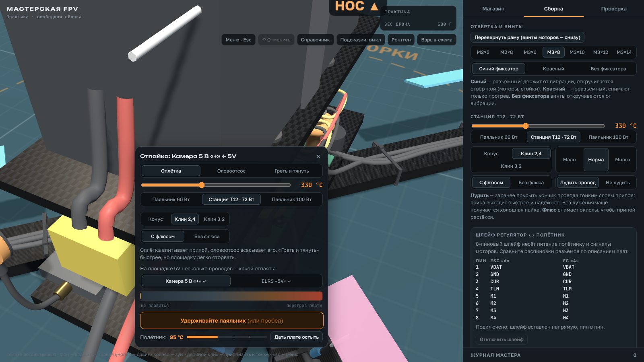Image resolution: width=644 pixels, height=362 pixels.
Task: Switch to the Магазин tab
Action: (493, 8)
